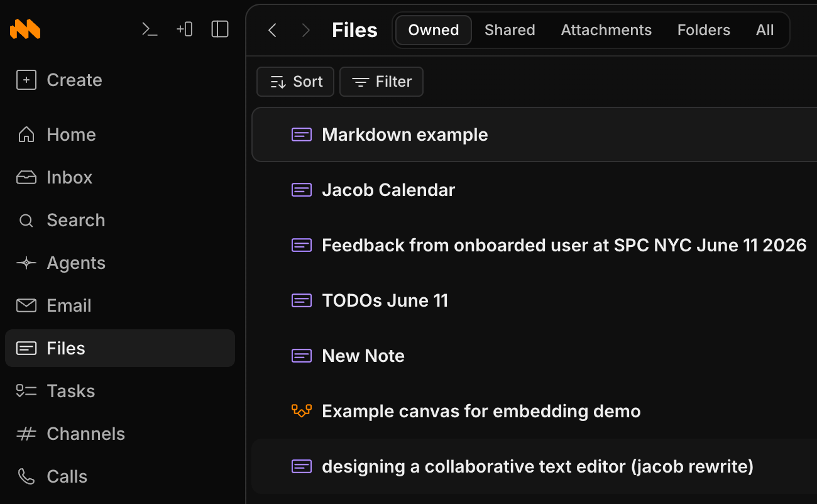Click the Channels hash icon
817x504 pixels.
click(x=26, y=434)
